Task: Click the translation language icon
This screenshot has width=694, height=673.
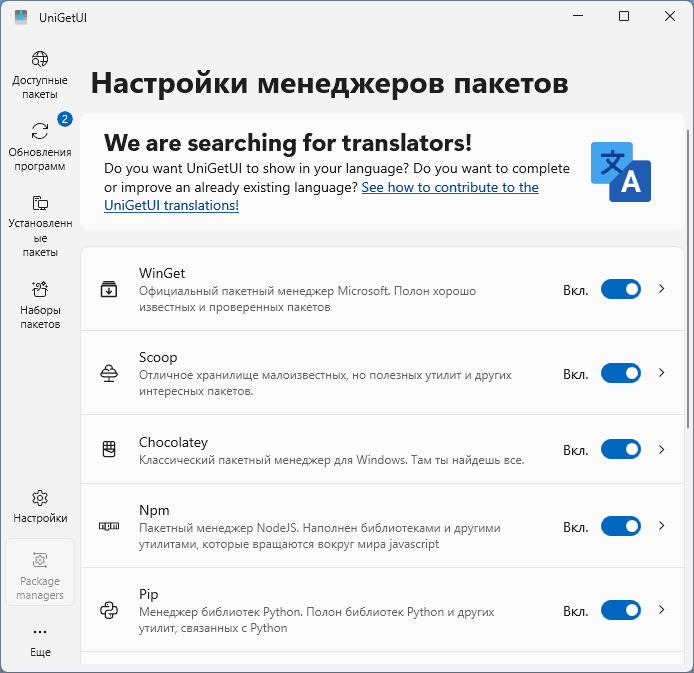Action: (x=621, y=172)
